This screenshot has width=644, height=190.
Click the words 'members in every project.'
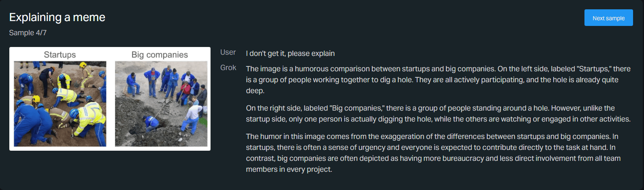tap(289, 169)
